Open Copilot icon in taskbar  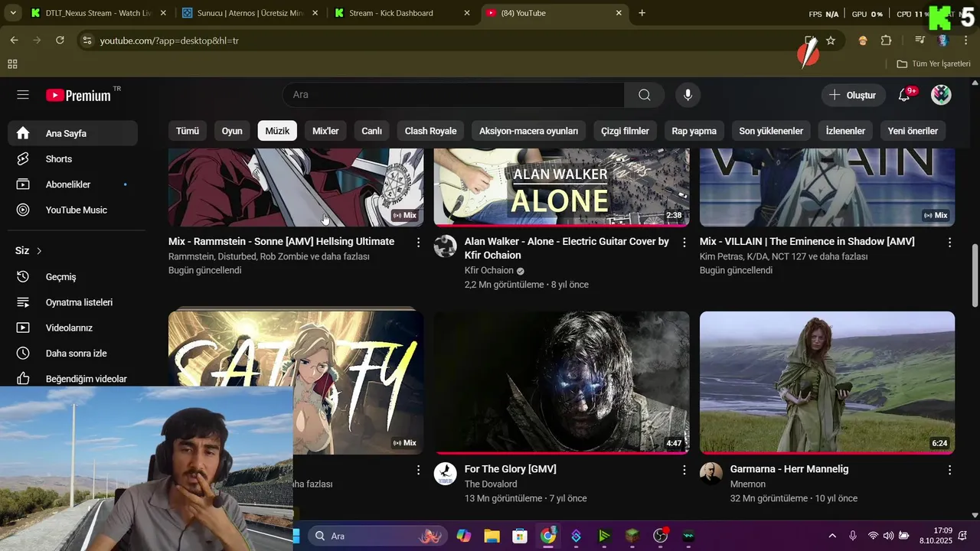coord(463,536)
